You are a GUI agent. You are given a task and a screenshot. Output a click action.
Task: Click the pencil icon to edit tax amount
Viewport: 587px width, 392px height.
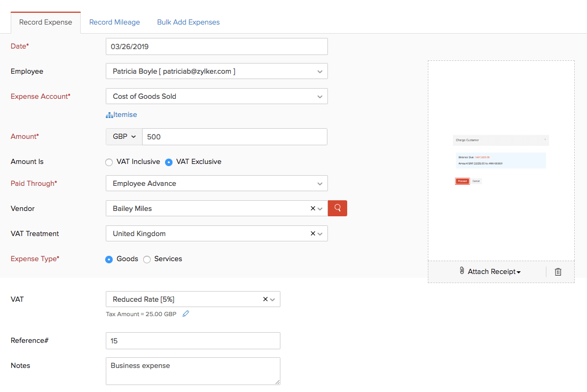186,314
